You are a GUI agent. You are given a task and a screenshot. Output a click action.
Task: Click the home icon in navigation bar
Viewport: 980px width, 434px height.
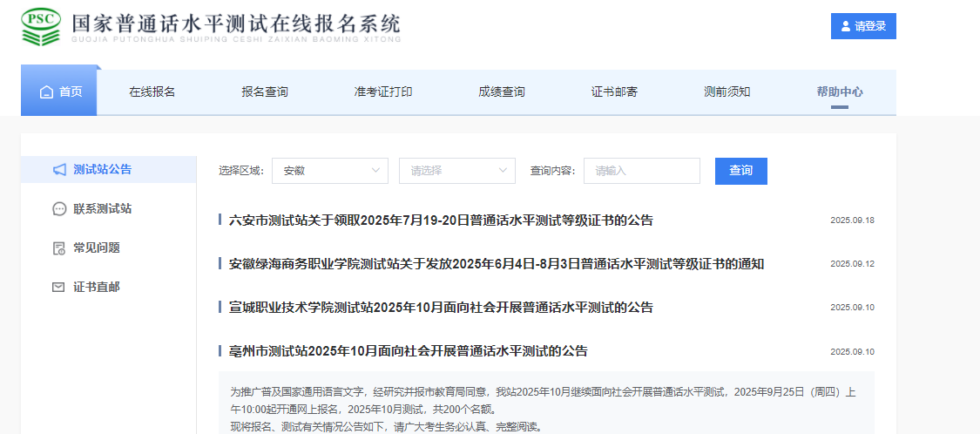click(46, 92)
